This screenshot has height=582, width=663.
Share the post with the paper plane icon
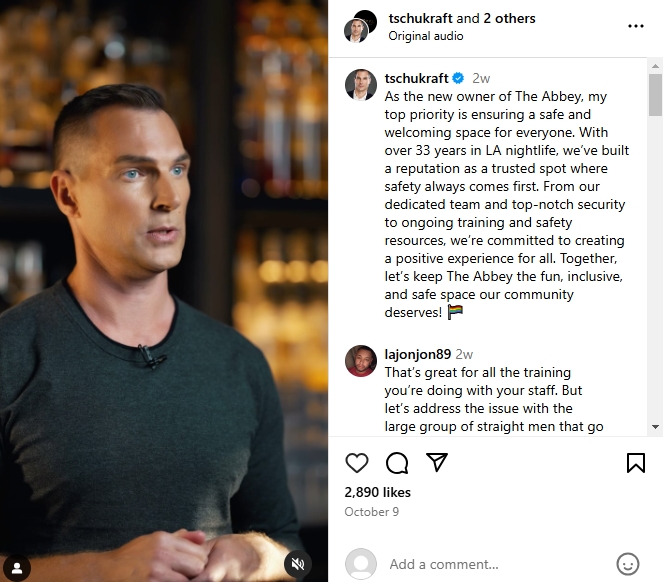point(437,462)
